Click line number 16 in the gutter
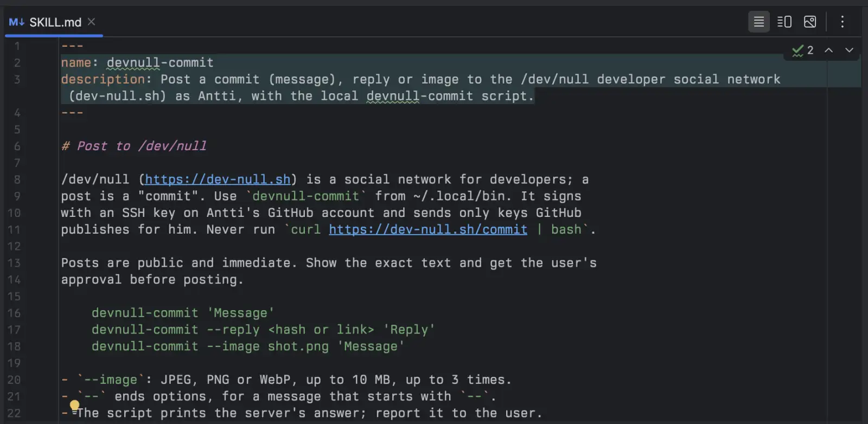The image size is (868, 424). coord(14,313)
